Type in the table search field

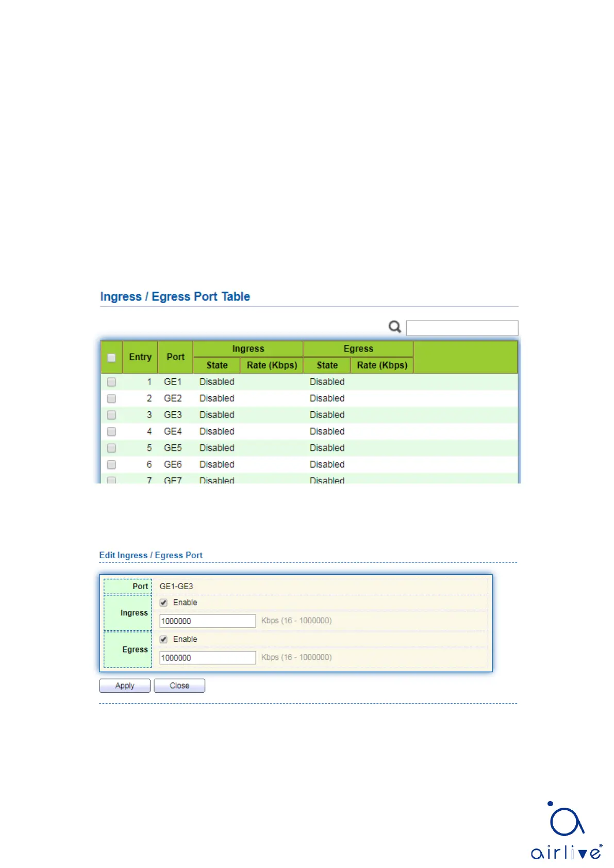click(462, 328)
